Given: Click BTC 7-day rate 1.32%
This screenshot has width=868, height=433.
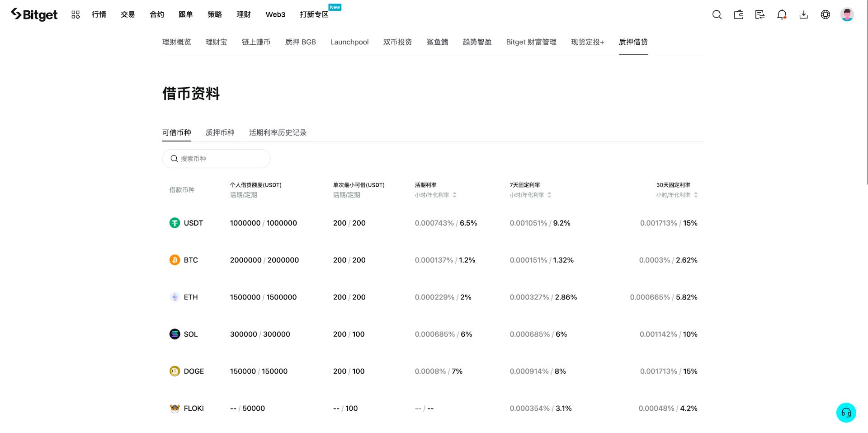Looking at the screenshot, I should click(x=563, y=260).
